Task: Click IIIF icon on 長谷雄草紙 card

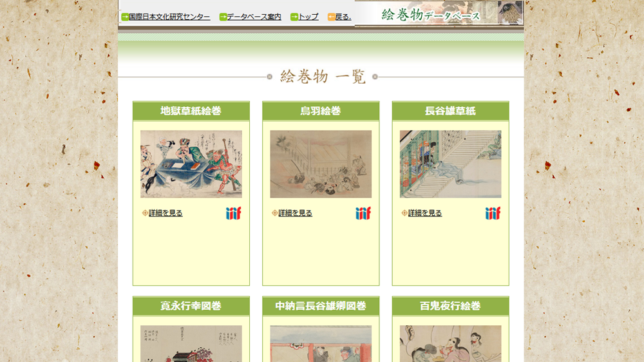Action: pos(493,213)
